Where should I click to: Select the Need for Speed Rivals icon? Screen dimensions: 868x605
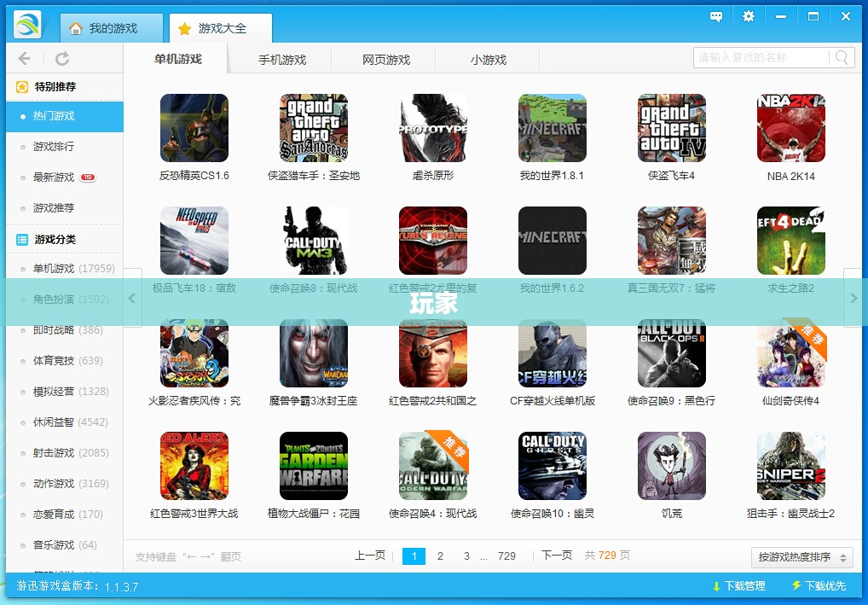tap(194, 241)
